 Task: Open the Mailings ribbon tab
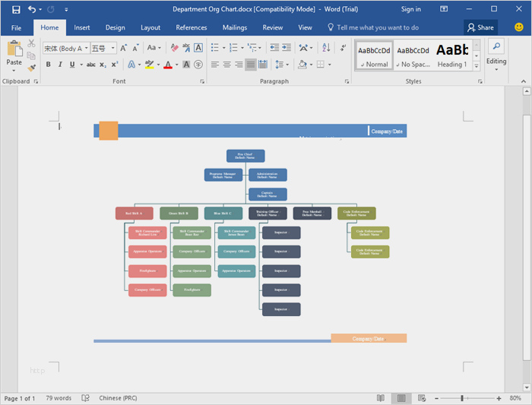tap(234, 27)
